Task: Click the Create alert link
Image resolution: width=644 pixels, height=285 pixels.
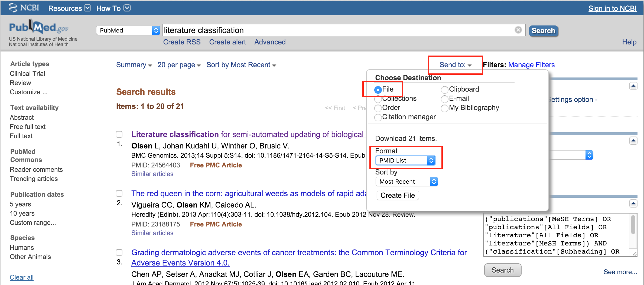Action: click(227, 42)
